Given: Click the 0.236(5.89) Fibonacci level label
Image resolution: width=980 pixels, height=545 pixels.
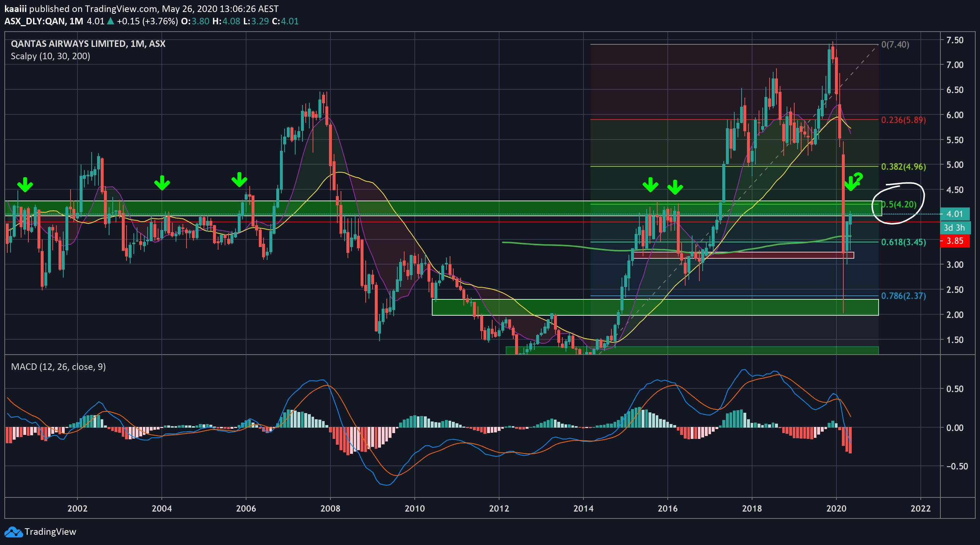Looking at the screenshot, I should [x=904, y=120].
